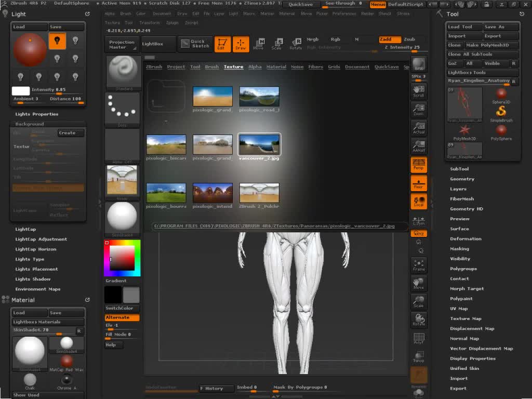Click the Edit mode icon

[222, 44]
